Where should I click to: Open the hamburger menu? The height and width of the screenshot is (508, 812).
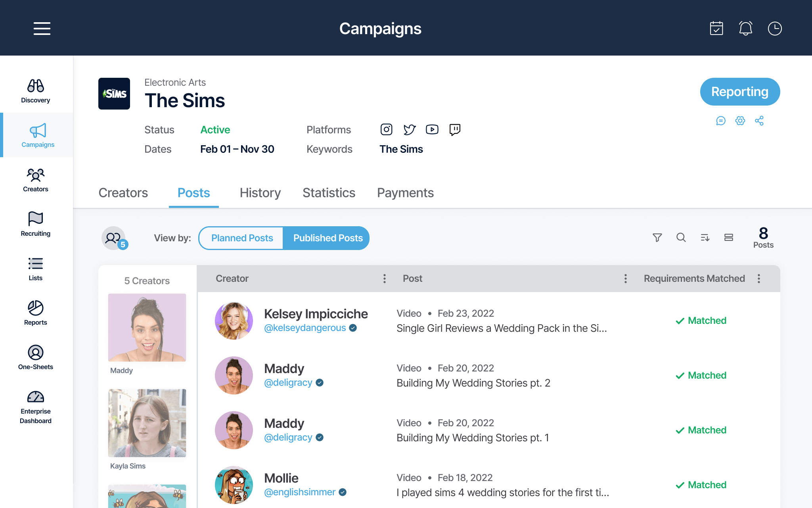point(42,29)
